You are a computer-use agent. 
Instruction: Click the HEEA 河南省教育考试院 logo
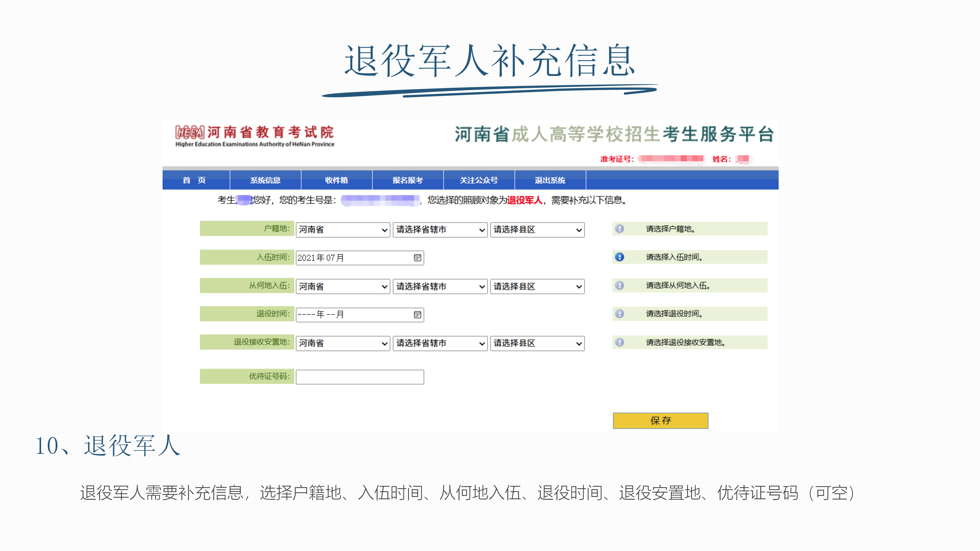[254, 136]
